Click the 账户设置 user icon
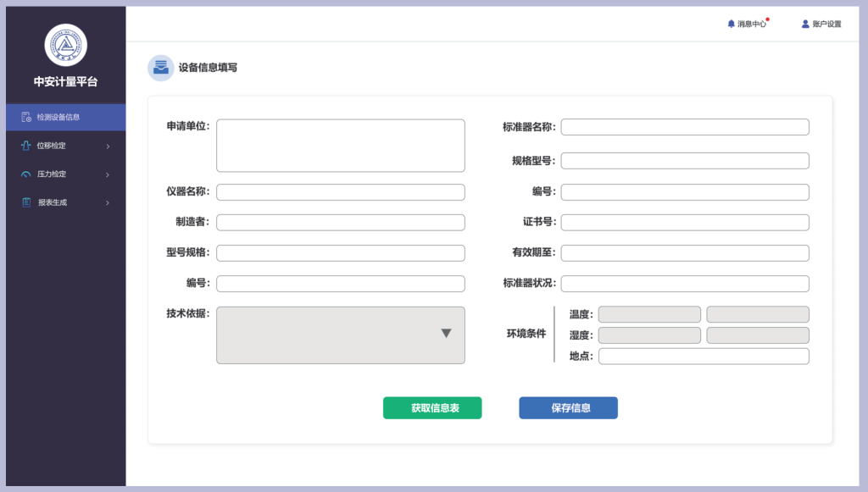The height and width of the screenshot is (492, 868). (x=805, y=24)
